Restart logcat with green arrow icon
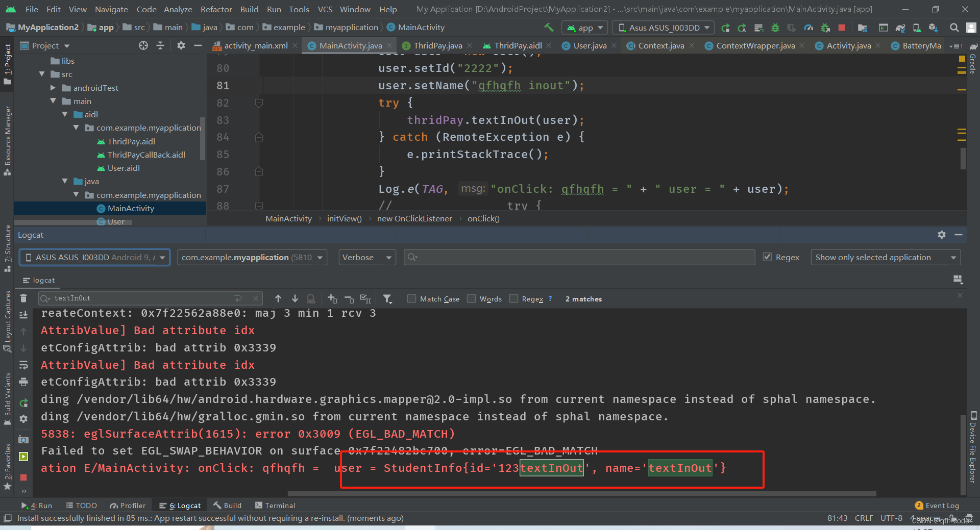Screen dimensions: 980x530 coord(23,403)
